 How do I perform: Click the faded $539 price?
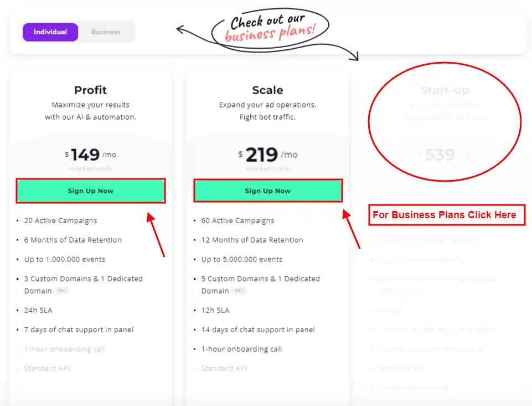point(440,155)
